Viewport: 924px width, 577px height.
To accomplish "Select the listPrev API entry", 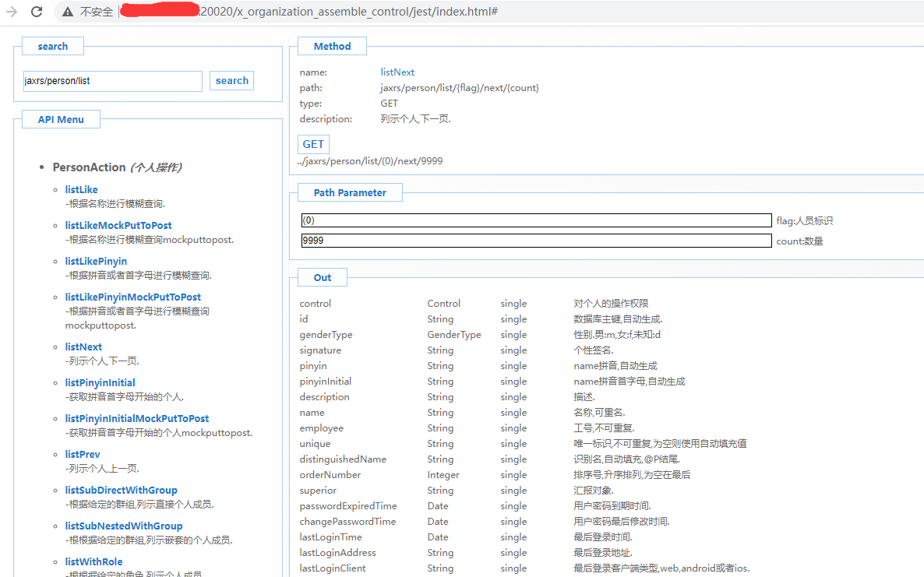I will point(83,454).
